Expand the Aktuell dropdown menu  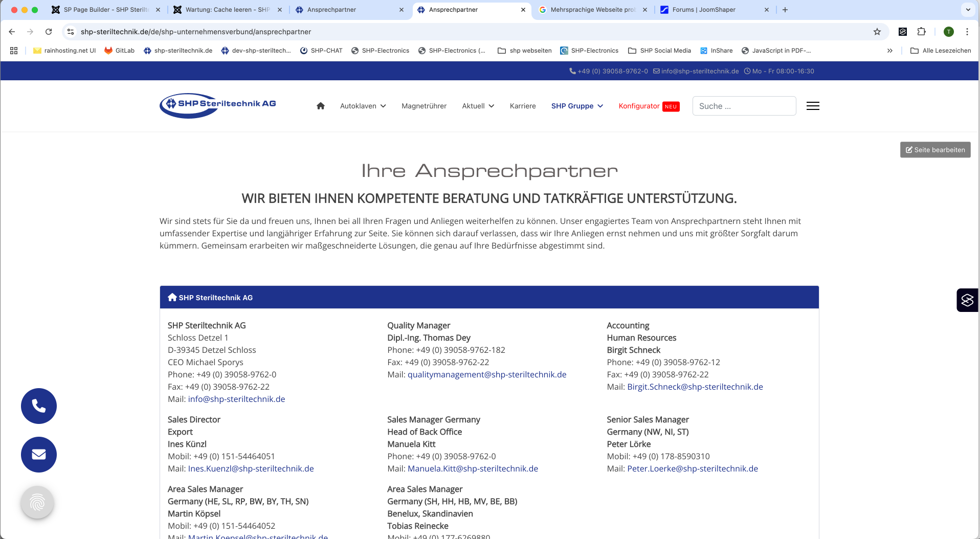478,106
